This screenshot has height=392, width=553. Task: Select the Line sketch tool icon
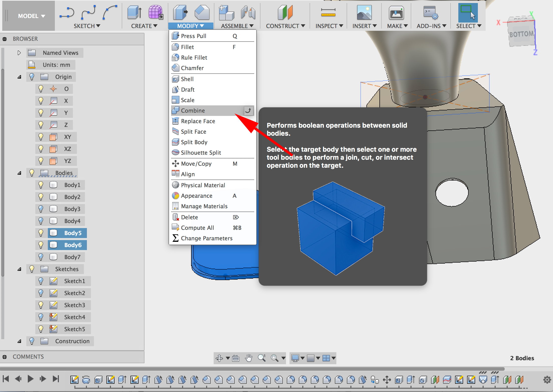click(67, 13)
